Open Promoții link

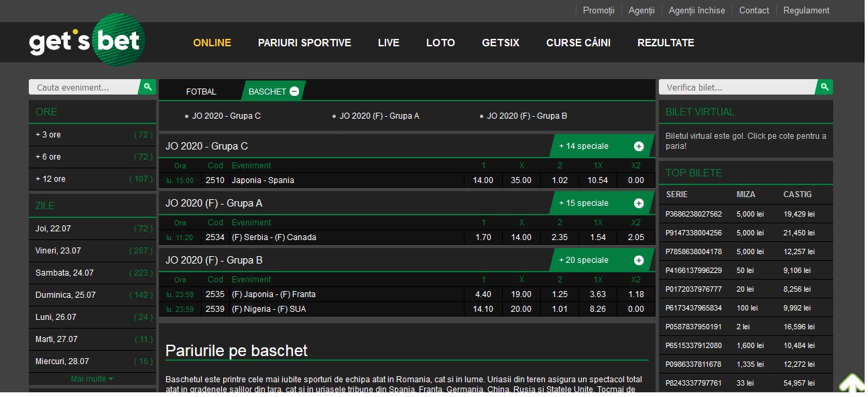(599, 10)
